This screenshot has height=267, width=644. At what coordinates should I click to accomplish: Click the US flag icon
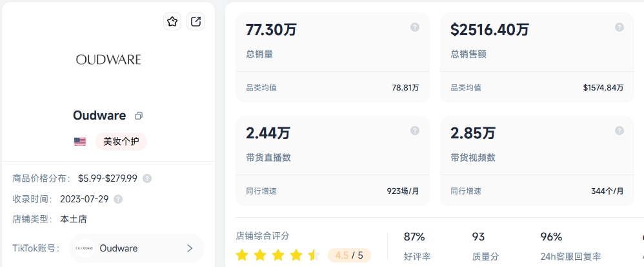point(79,142)
